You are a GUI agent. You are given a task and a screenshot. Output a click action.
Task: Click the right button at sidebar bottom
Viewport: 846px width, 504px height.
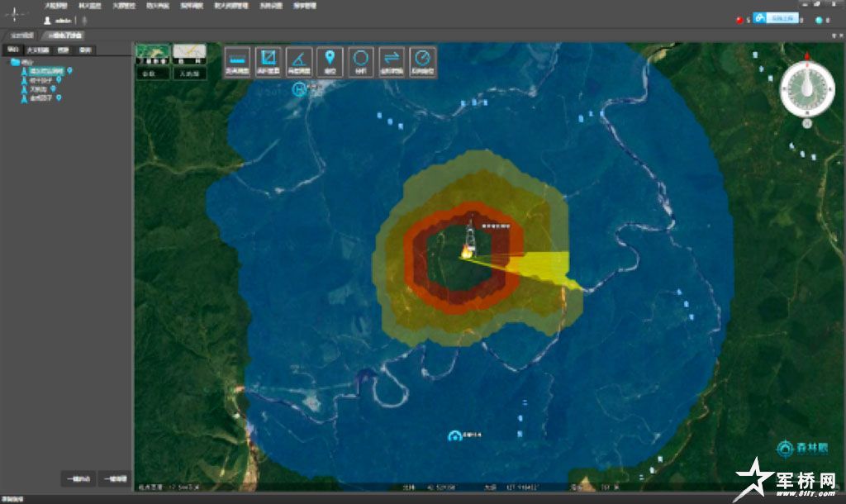(115, 478)
